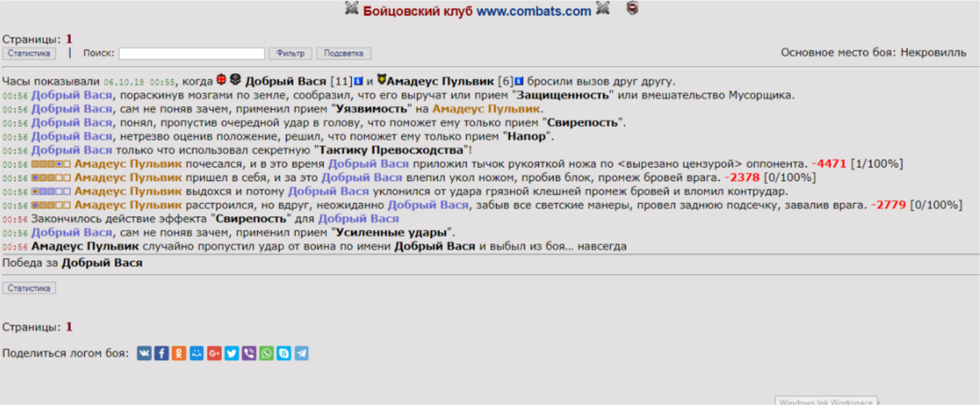Click Победа за Добрый Вася line
The height and width of the screenshot is (405, 980).
click(x=72, y=263)
